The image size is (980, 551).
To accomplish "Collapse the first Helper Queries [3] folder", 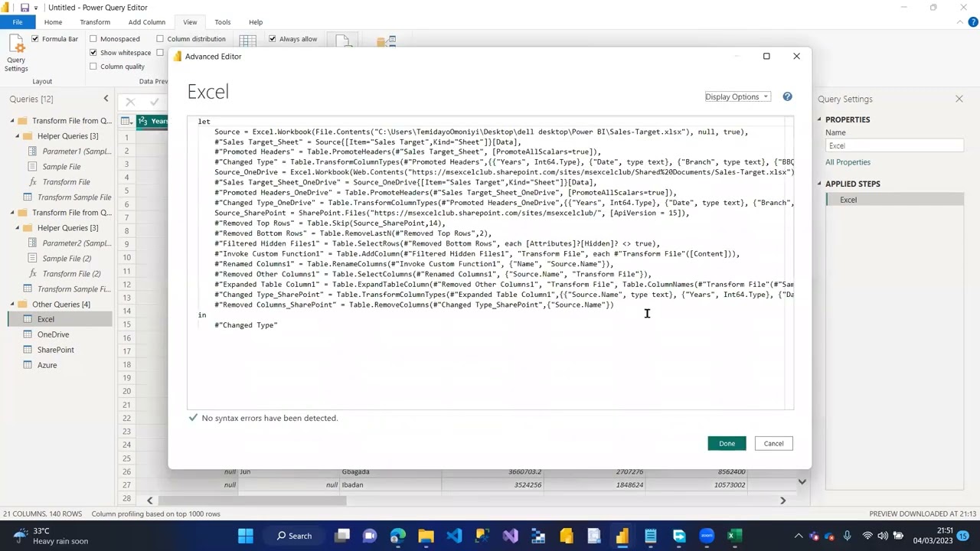I will point(18,136).
